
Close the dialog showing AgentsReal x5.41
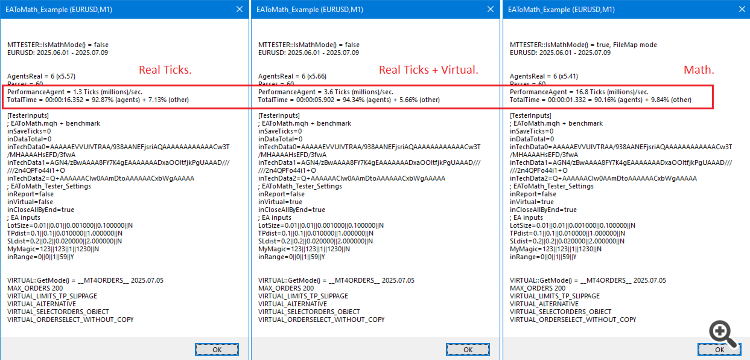pos(741,9)
